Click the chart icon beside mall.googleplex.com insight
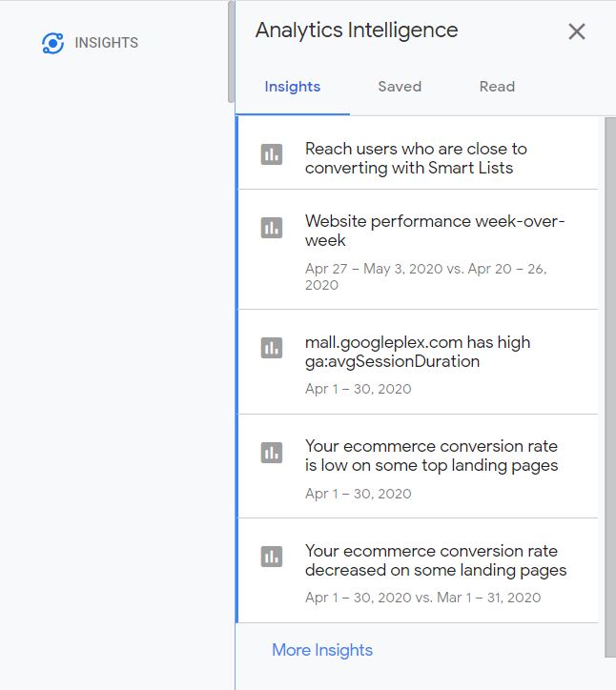 [272, 348]
